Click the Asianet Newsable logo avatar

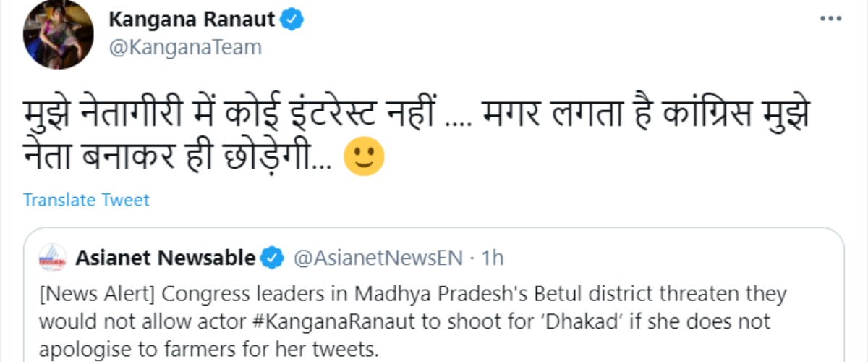[52, 258]
